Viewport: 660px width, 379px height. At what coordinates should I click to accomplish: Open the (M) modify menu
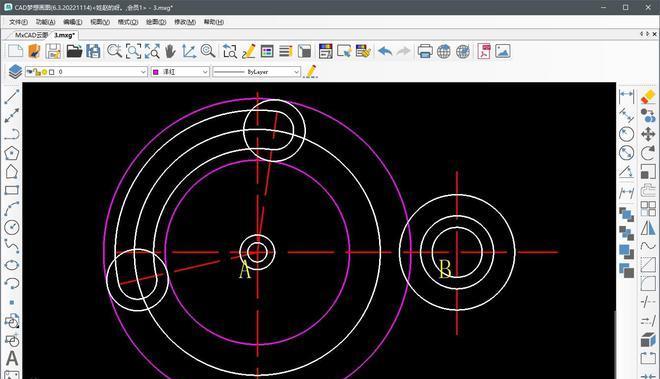click(x=185, y=22)
